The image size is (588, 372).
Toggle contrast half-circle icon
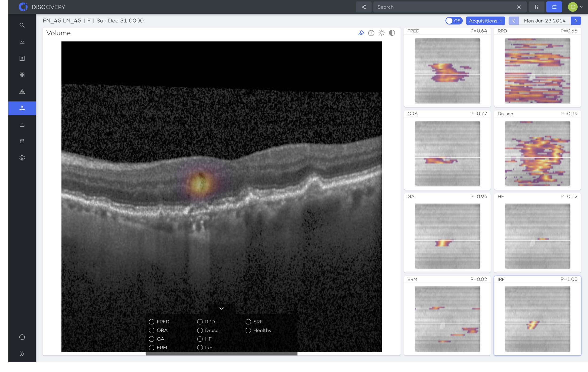click(392, 33)
